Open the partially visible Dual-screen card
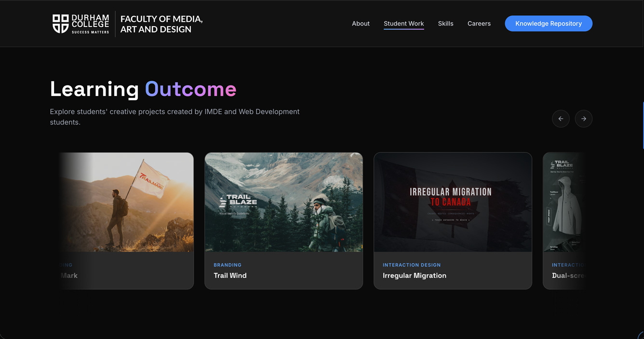Viewport: 644px width, 339px height. pyautogui.click(x=564, y=221)
